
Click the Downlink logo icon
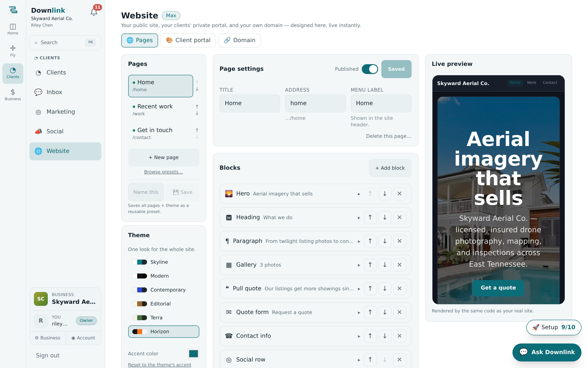13,10
